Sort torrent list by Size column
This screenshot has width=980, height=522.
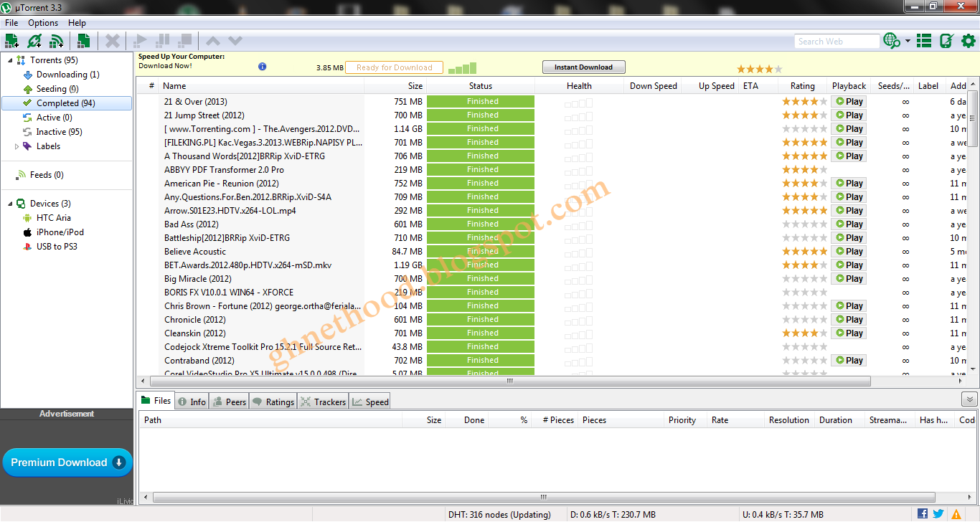click(395, 86)
